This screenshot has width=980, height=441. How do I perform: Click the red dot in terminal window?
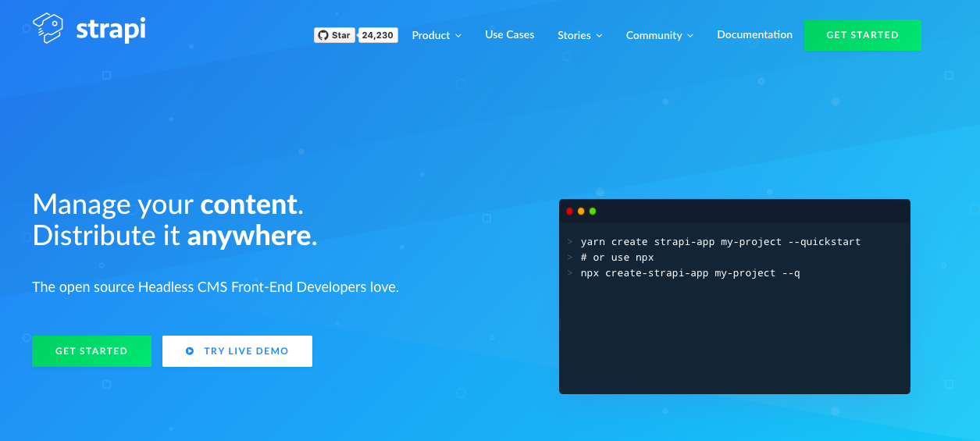point(569,212)
